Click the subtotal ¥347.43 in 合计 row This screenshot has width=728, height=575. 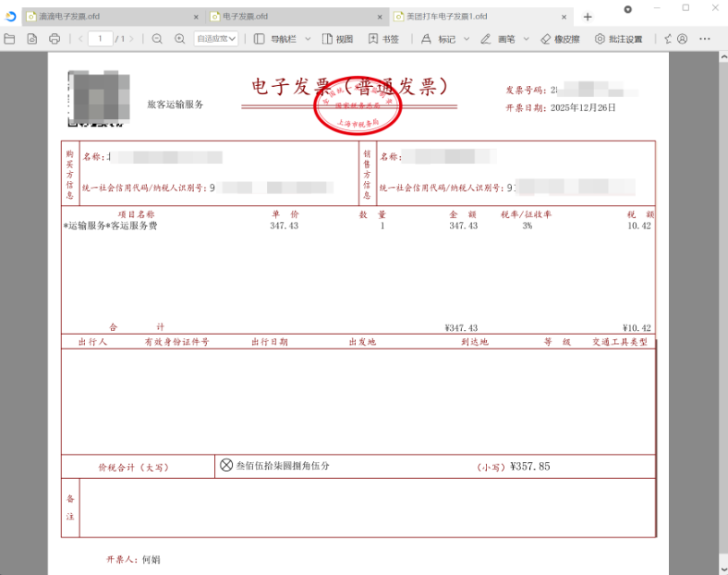click(461, 328)
